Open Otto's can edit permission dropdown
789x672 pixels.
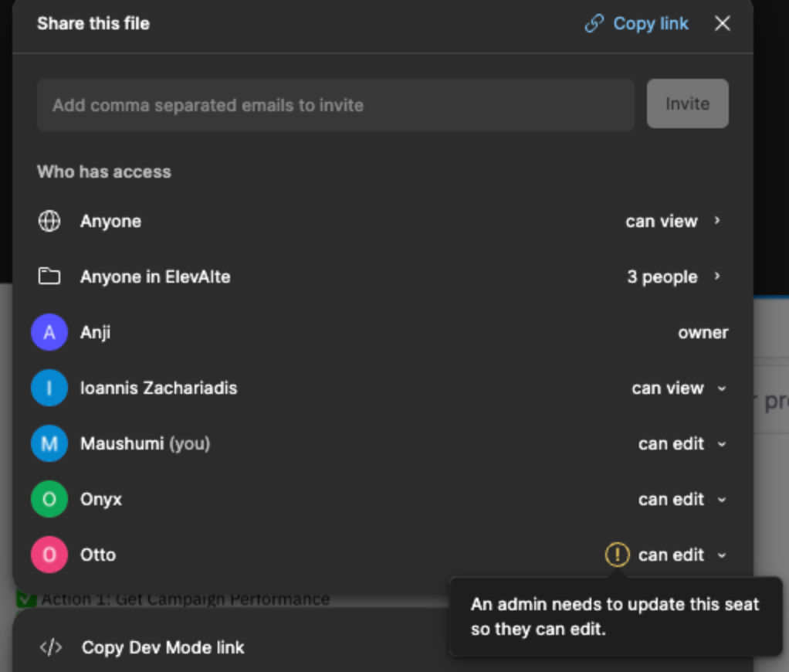click(682, 555)
